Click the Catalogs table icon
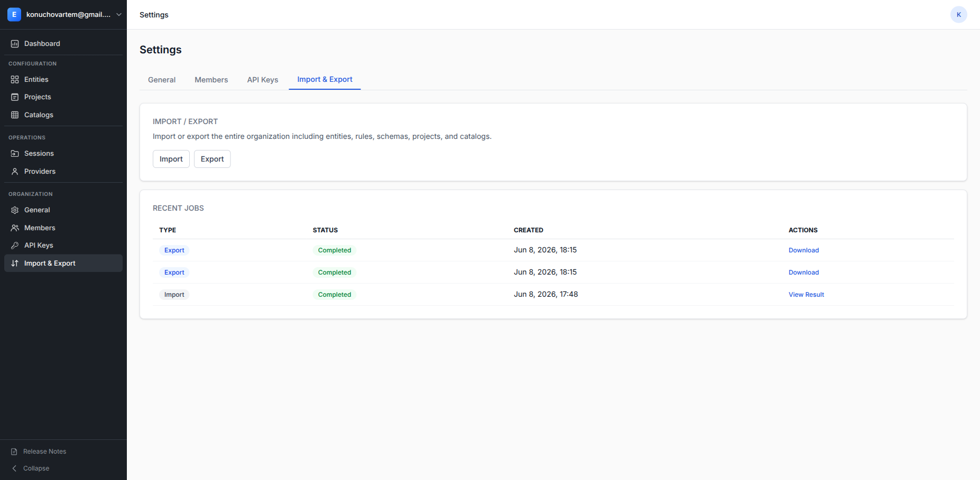This screenshot has width=980, height=480. pyautogui.click(x=15, y=115)
